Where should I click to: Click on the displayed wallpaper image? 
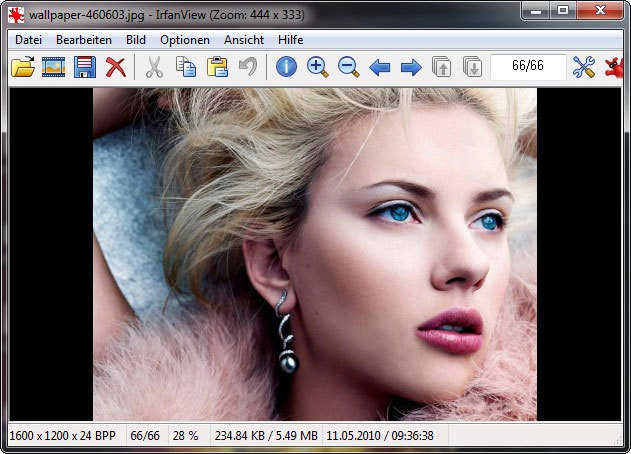point(315,254)
